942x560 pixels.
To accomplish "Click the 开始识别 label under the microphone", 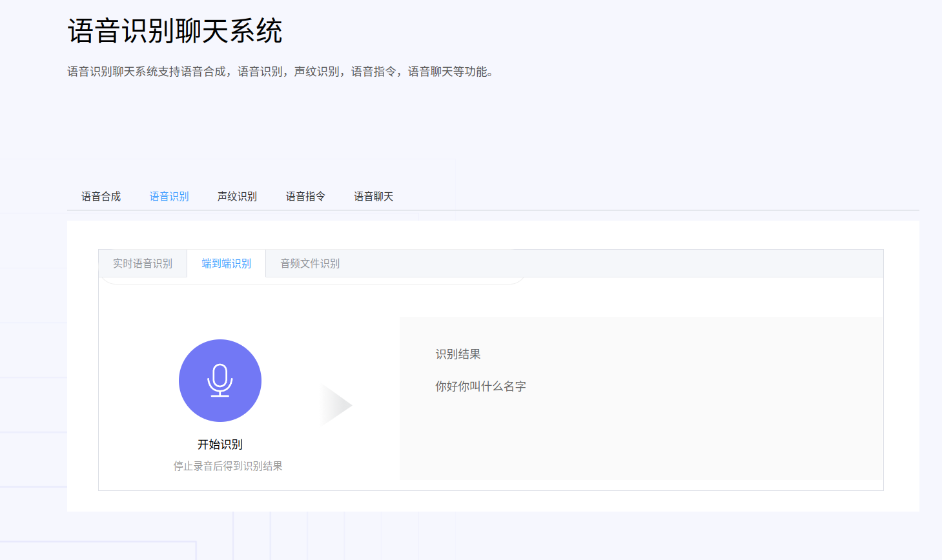I will pos(220,445).
